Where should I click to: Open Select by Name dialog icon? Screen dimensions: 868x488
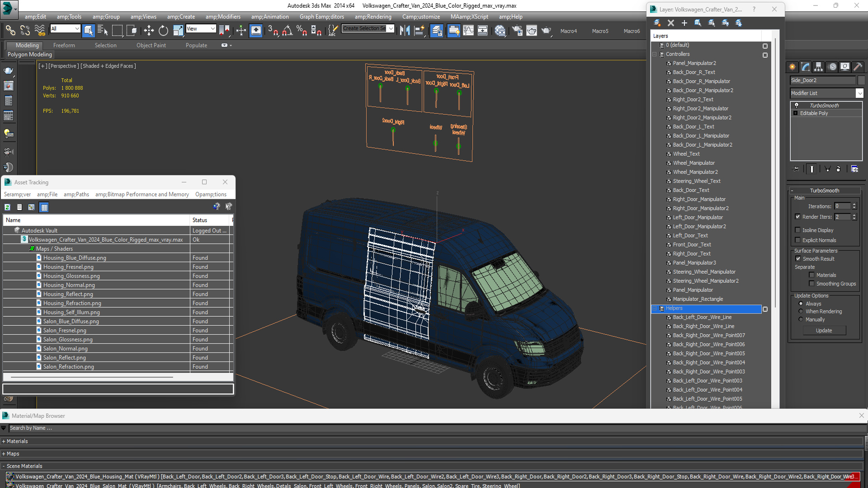click(x=103, y=30)
